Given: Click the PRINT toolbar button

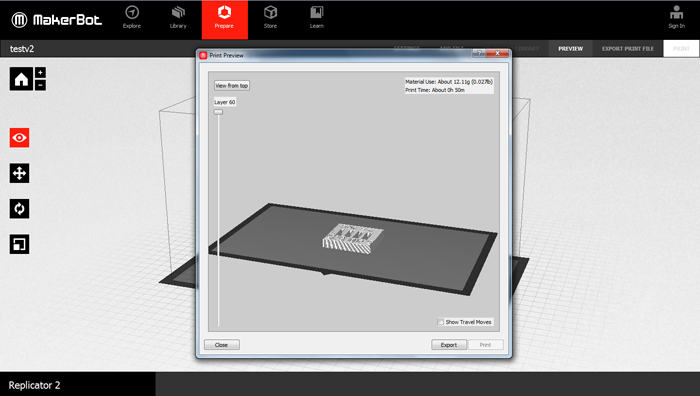Looking at the screenshot, I should click(x=681, y=49).
